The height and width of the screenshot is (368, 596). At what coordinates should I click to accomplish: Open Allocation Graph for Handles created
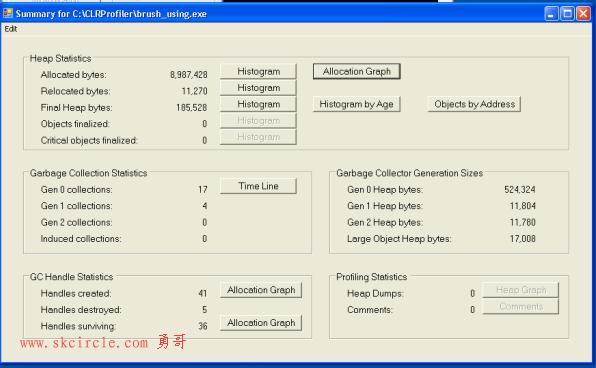261,290
